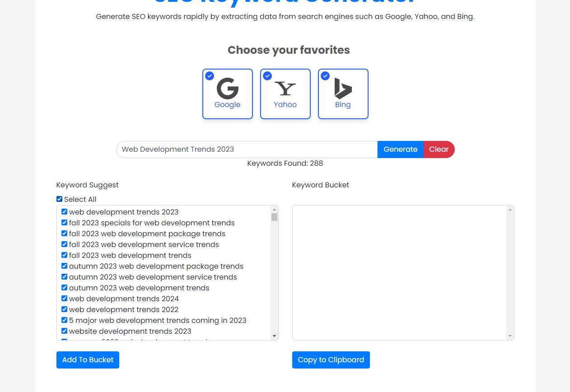
Task: Click the keyword list scroll-down arrow
Action: pos(274,336)
